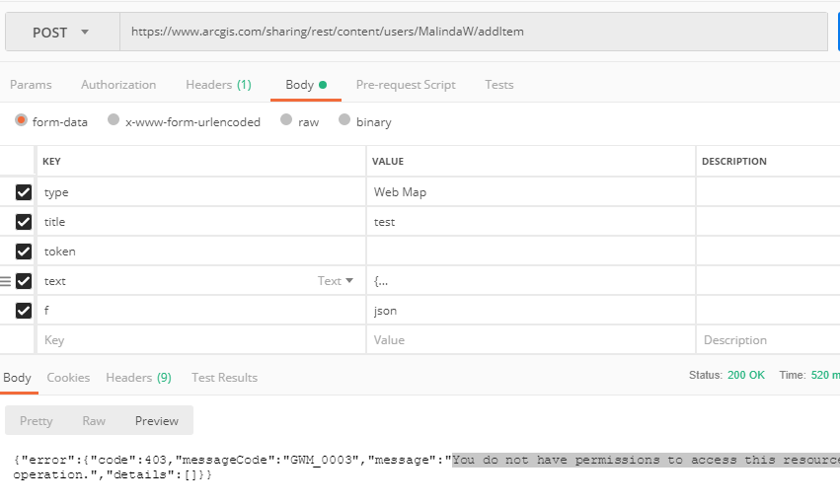The height and width of the screenshot is (504, 840).
Task: Uncheck the text row checkbox
Action: [24, 281]
